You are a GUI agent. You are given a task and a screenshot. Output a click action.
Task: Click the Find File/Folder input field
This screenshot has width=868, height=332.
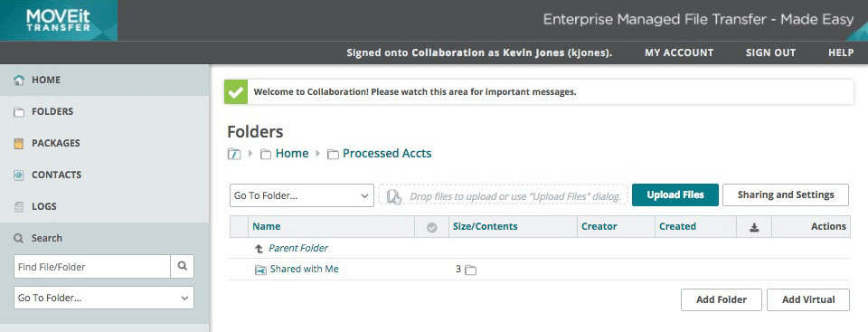click(92, 267)
